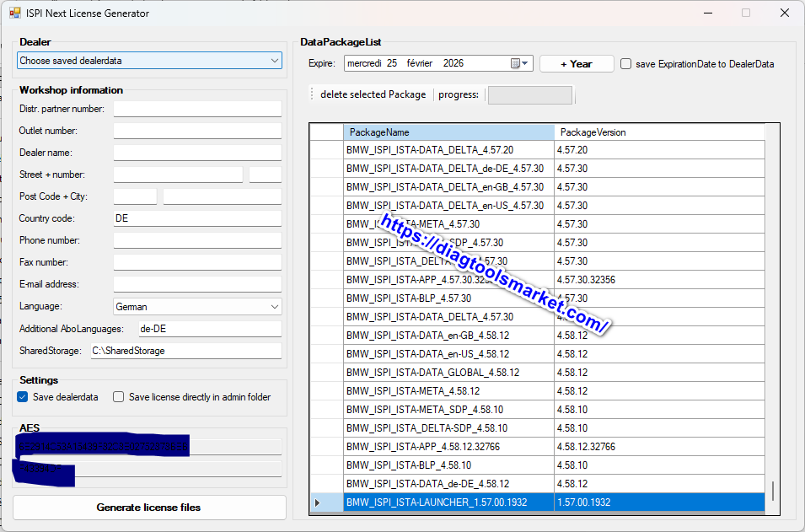
Task: Click the + Year button
Action: 577,64
